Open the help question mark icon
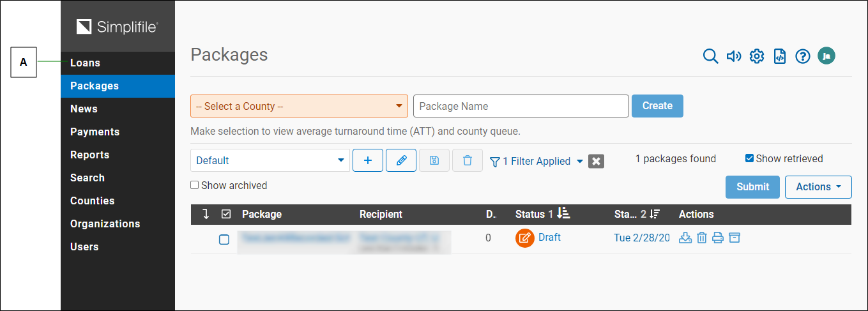 point(803,56)
